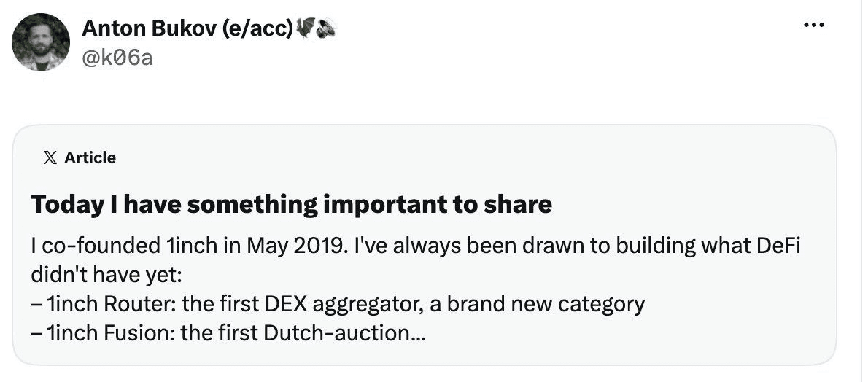Click the bat emoji after the name
The width and height of the screenshot is (868, 382).
(x=305, y=28)
